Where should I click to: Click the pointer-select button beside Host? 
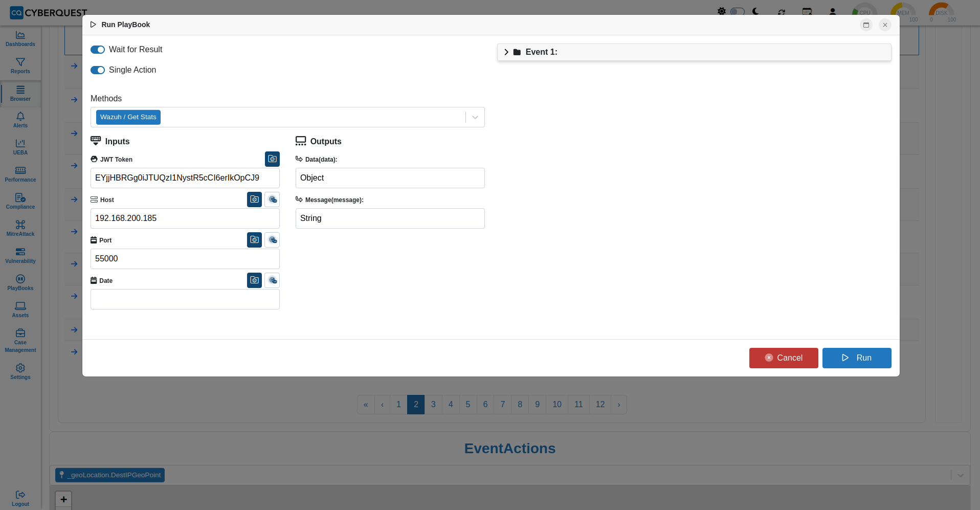pos(272,199)
